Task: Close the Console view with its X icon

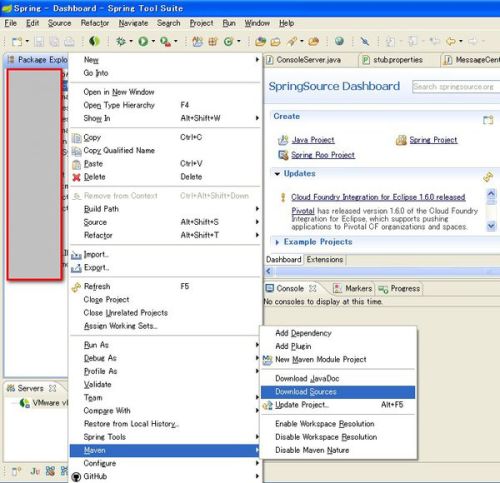Action: [x=312, y=288]
